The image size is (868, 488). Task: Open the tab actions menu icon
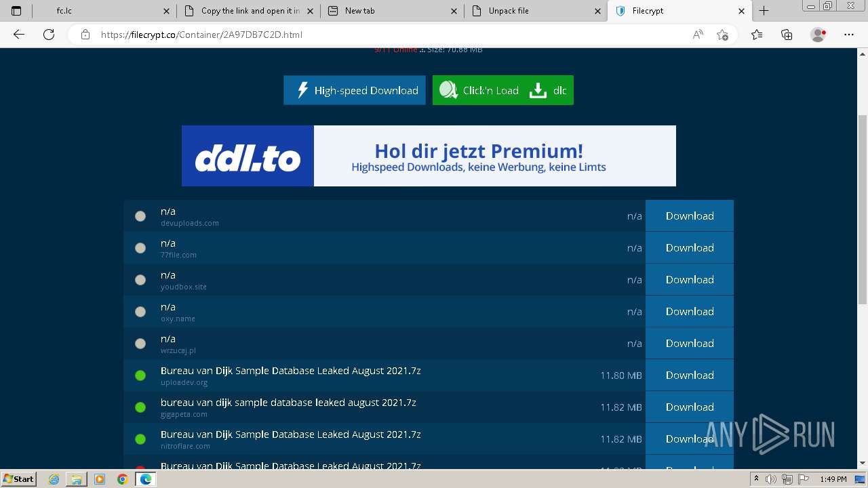click(16, 11)
